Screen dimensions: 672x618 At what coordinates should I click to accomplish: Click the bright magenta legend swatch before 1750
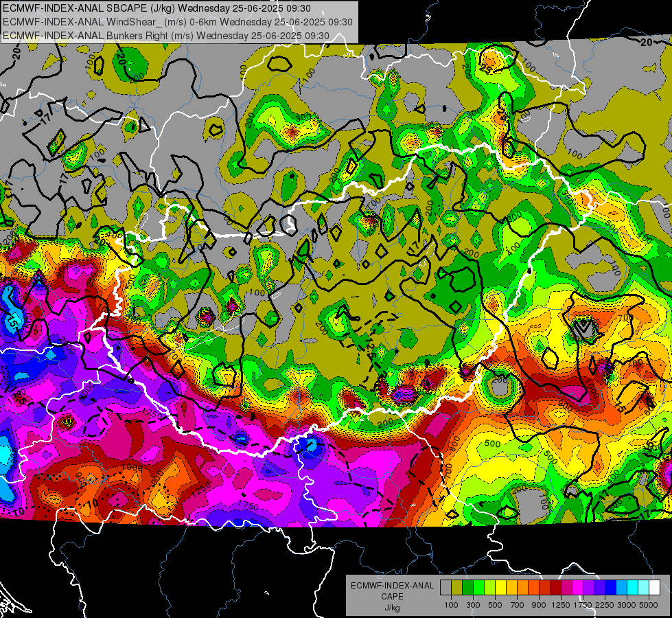coord(578,588)
